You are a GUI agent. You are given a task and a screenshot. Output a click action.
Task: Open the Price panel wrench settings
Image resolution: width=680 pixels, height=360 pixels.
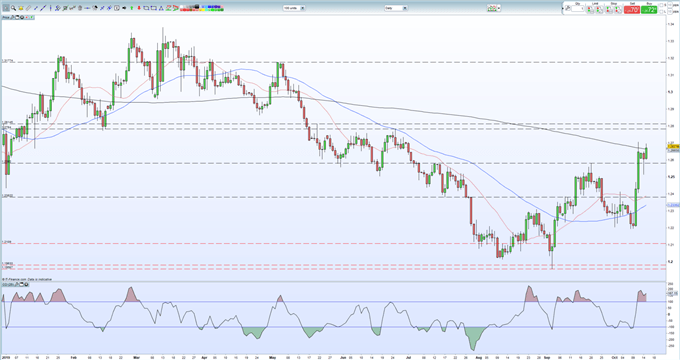(13, 17)
